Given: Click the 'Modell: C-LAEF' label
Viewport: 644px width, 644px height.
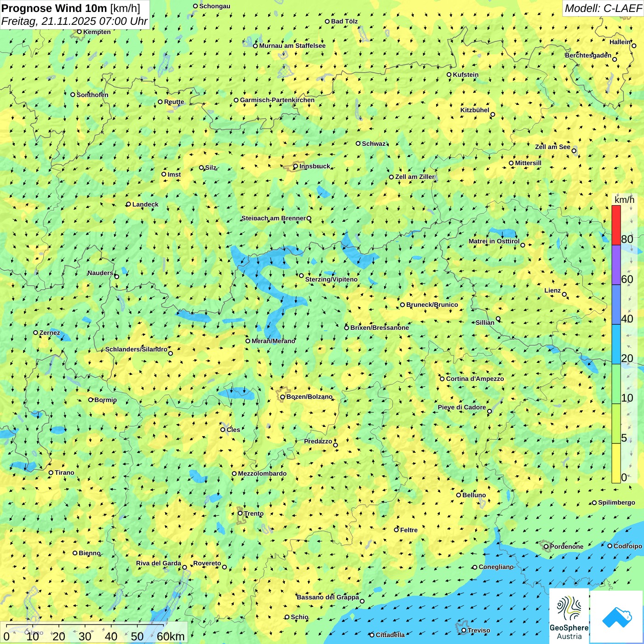Looking at the screenshot, I should click(603, 8).
